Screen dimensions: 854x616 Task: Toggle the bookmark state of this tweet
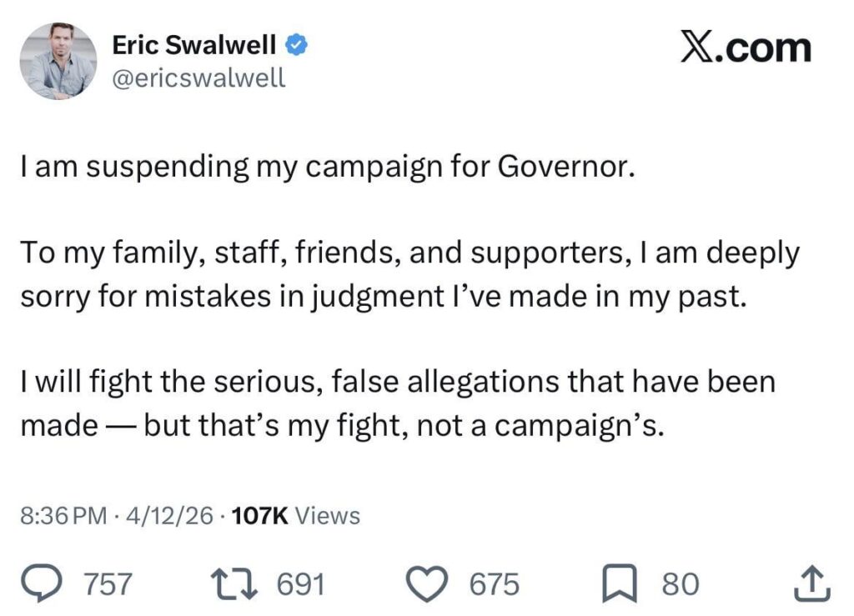point(620,583)
